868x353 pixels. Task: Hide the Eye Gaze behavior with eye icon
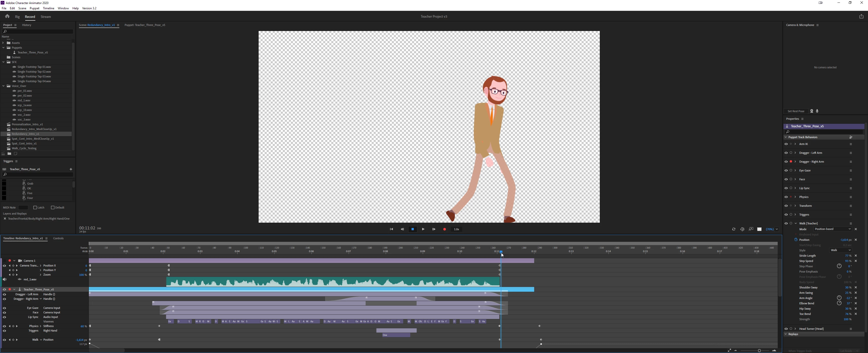(x=786, y=170)
